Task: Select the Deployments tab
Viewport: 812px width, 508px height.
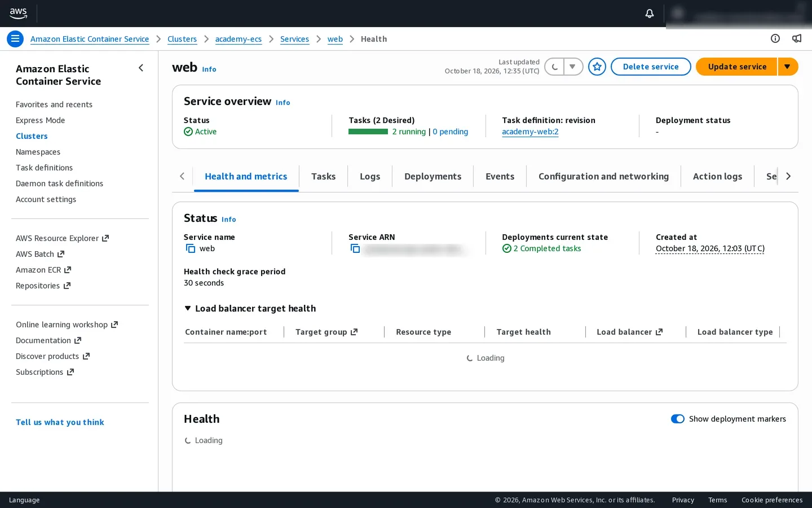Action: 433,177
